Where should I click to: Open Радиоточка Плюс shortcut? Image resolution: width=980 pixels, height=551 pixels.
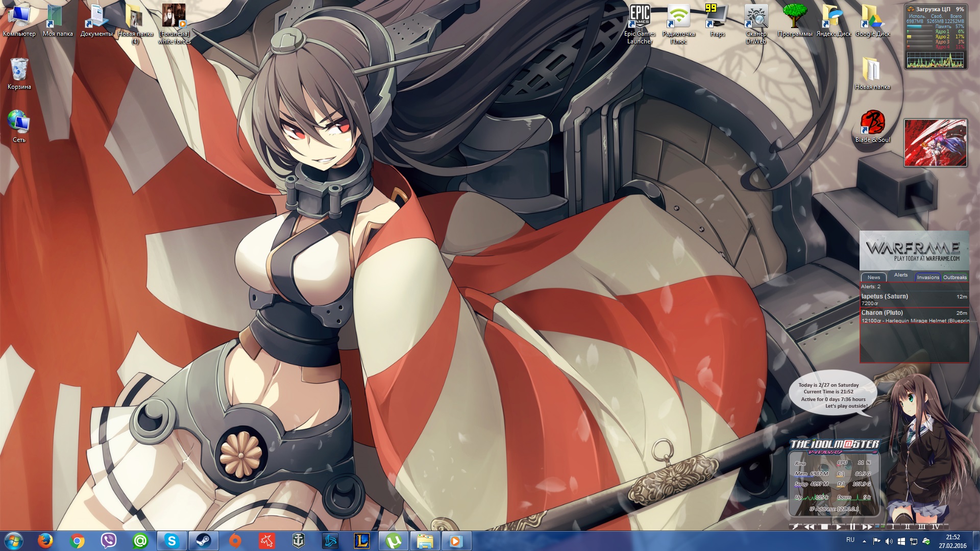point(679,24)
